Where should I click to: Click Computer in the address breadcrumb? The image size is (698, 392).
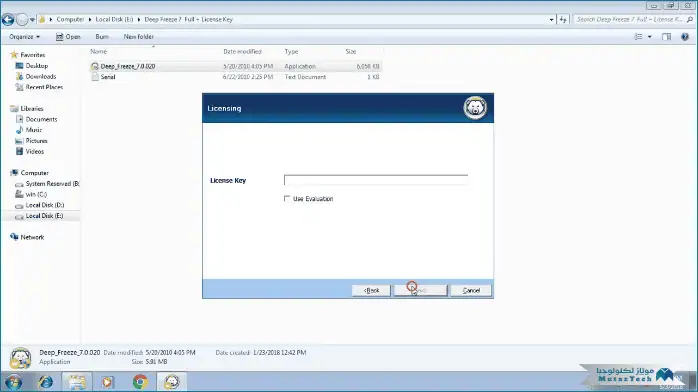point(70,20)
